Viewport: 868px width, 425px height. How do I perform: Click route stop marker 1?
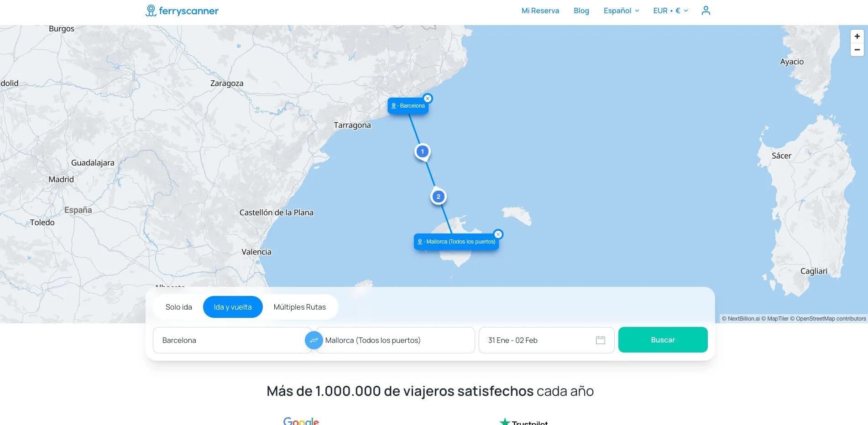coord(422,151)
